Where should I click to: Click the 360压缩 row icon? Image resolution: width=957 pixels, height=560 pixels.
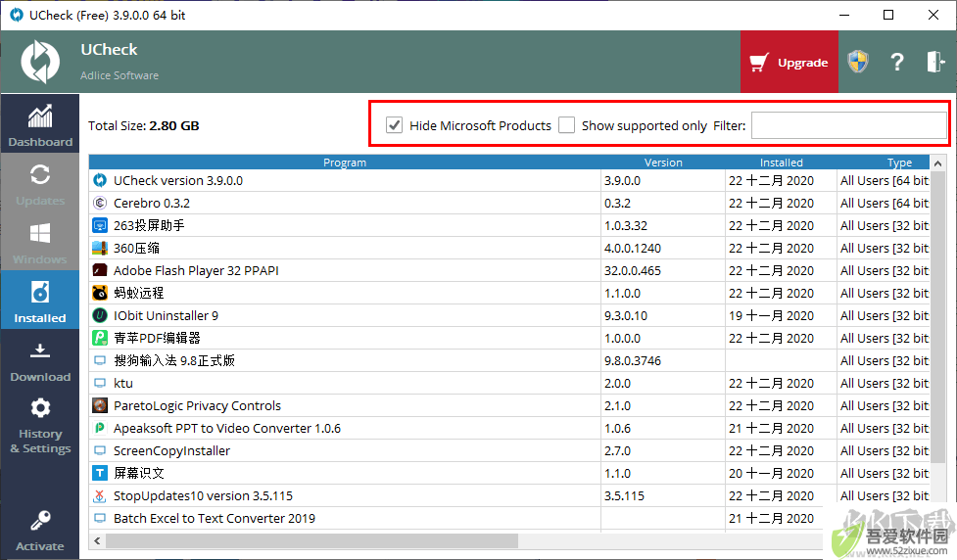[100, 249]
